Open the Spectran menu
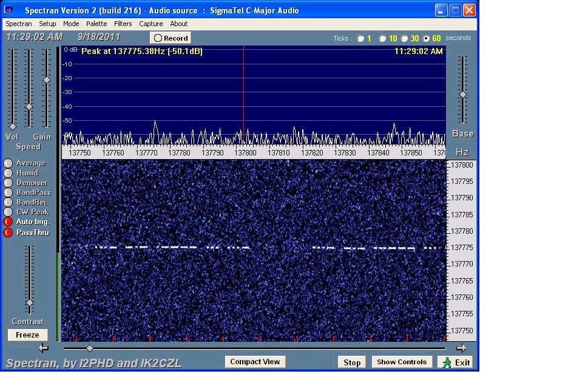588x374 pixels. pos(19,24)
